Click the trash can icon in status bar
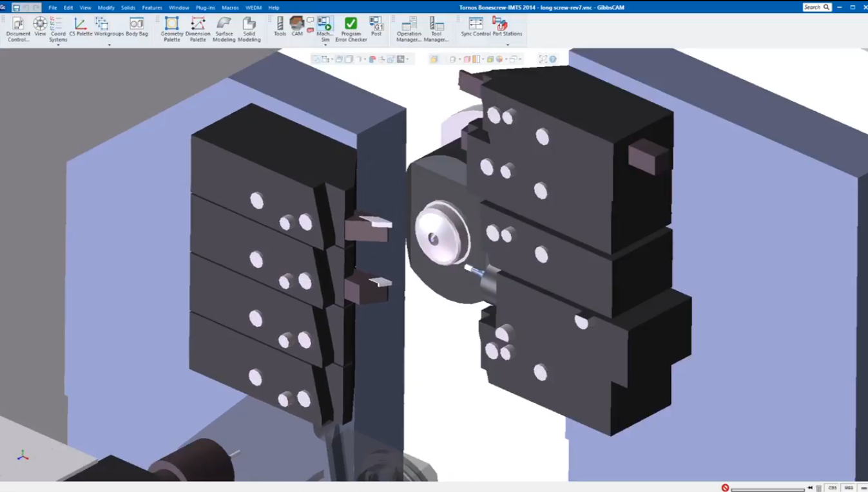This screenshot has height=492, width=868. point(819,488)
